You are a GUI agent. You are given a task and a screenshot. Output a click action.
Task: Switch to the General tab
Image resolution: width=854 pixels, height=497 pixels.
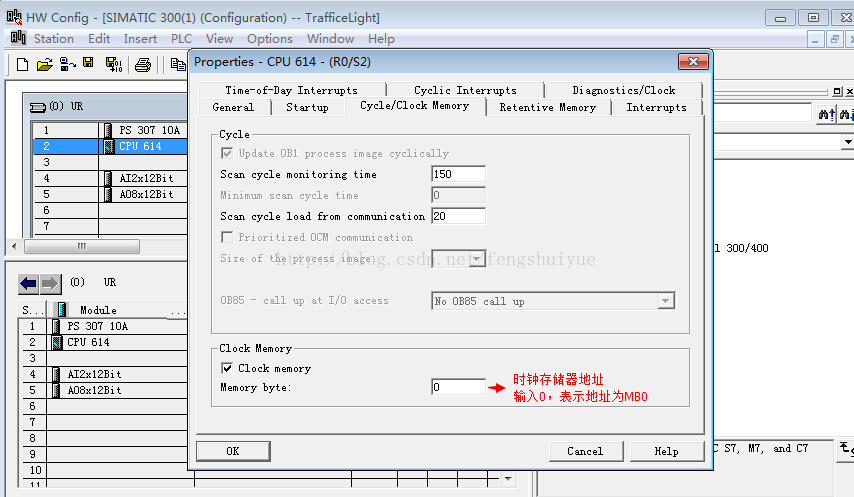[x=233, y=107]
